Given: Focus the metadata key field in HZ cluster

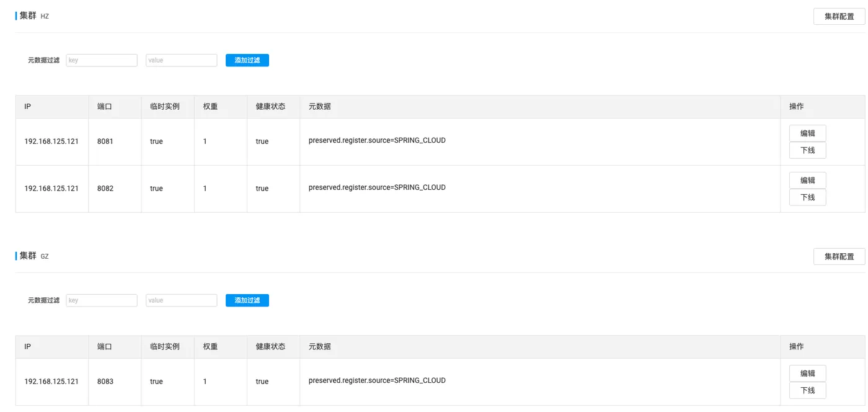Looking at the screenshot, I should click(102, 60).
